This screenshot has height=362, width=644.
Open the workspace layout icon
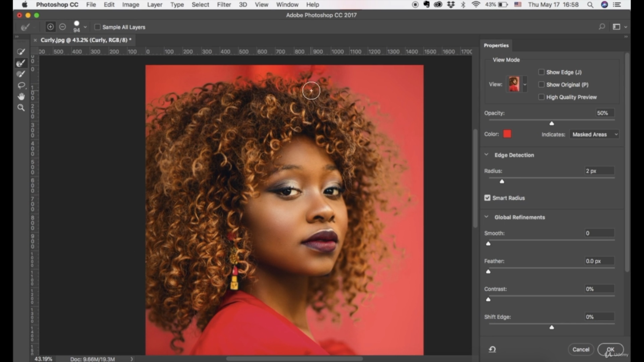coord(616,27)
